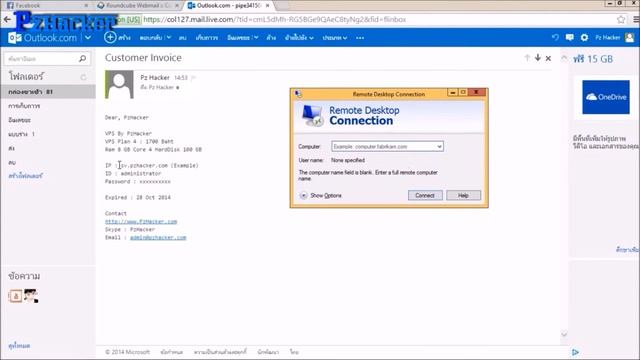Open the Developers footer link
Image resolution: width=640 pixels, height=360 pixels.
click(x=268, y=352)
